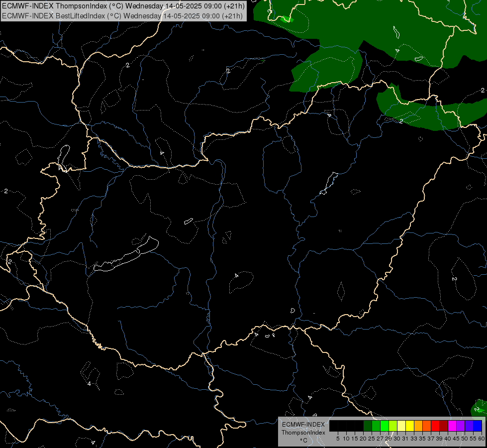Click the ThompsonIndex title line at top
The width and height of the screenshot is (487, 448).
pos(123,6)
